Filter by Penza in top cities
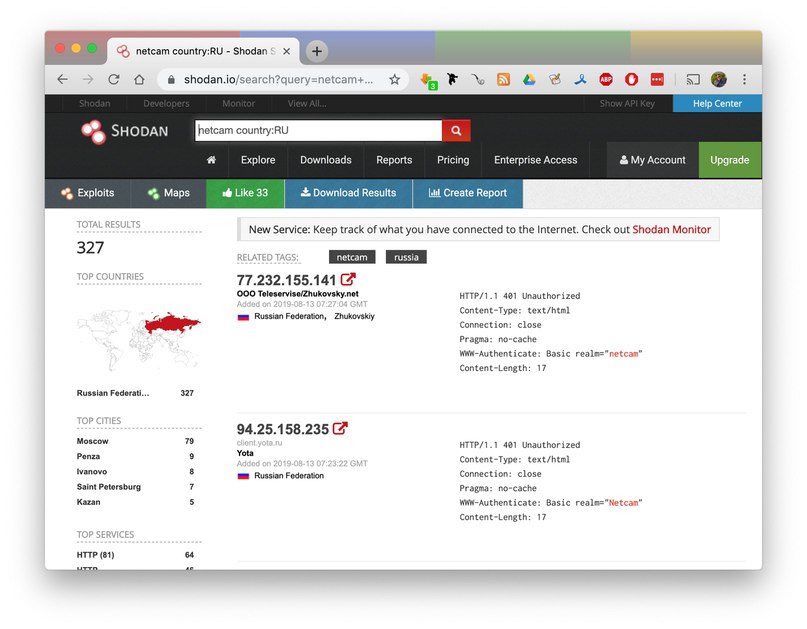The width and height of the screenshot is (807, 629). click(88, 457)
